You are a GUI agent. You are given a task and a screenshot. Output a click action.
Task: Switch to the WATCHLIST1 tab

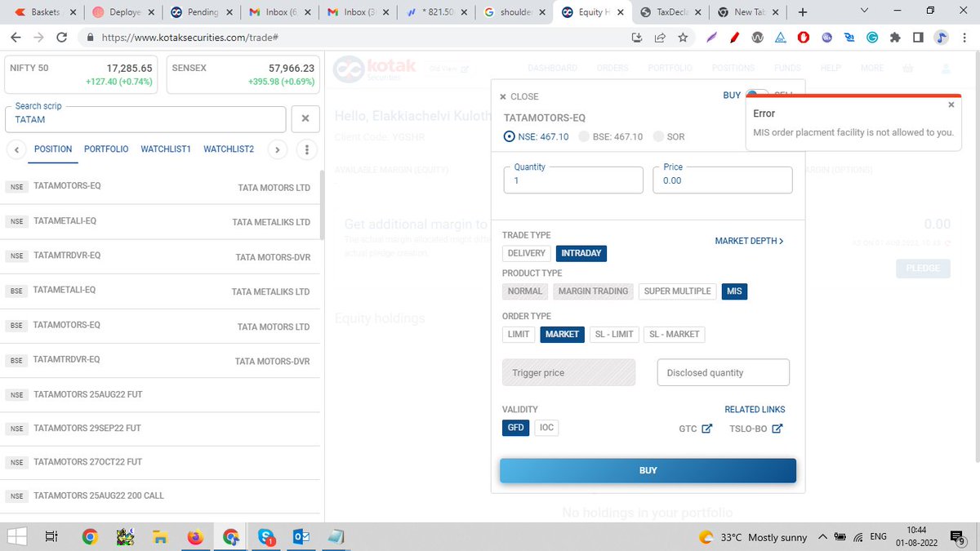click(x=166, y=149)
